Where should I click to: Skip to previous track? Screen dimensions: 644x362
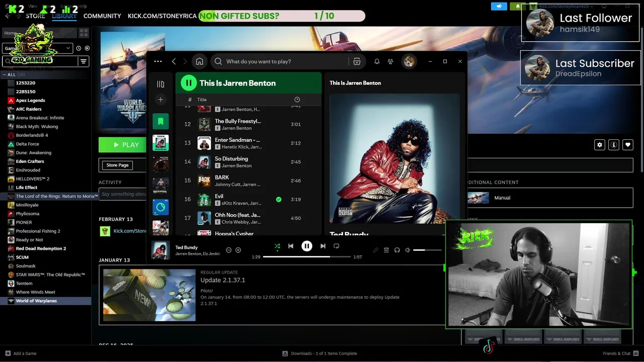pos(290,246)
